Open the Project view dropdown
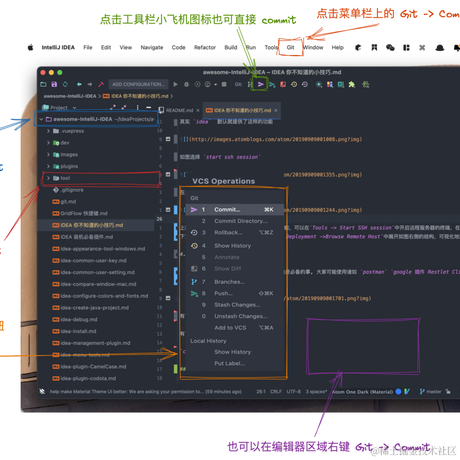 [74, 108]
